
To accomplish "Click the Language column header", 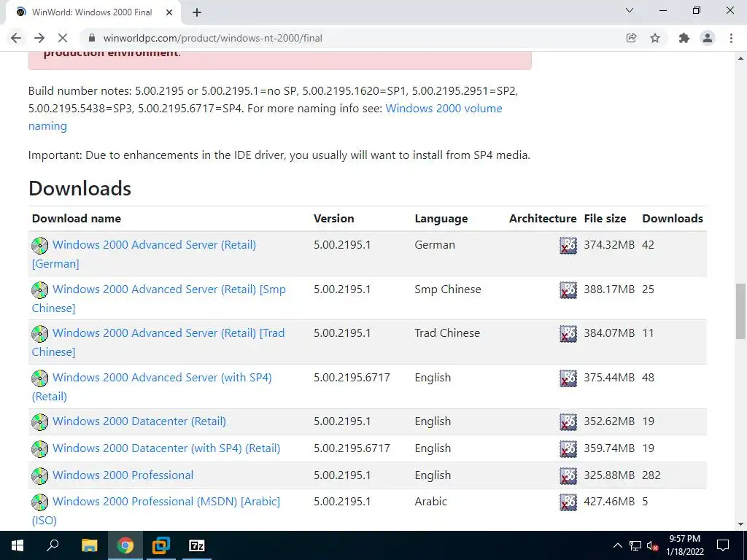I will tap(441, 219).
